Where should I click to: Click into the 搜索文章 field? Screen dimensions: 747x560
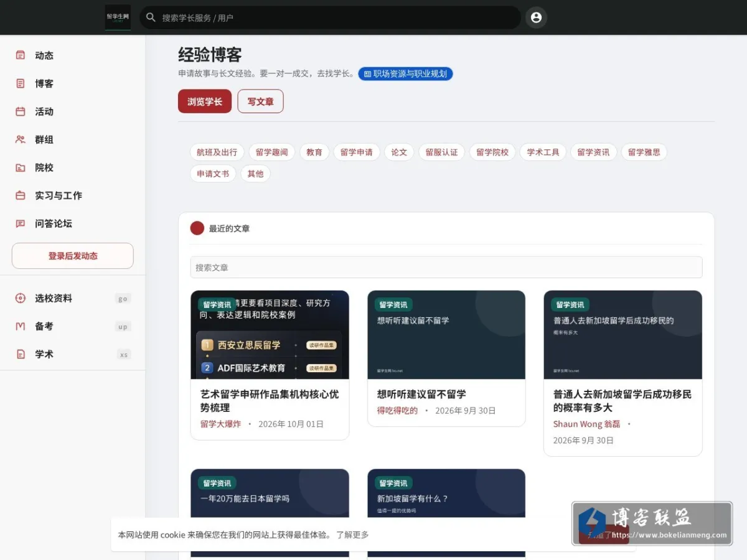[446, 267]
